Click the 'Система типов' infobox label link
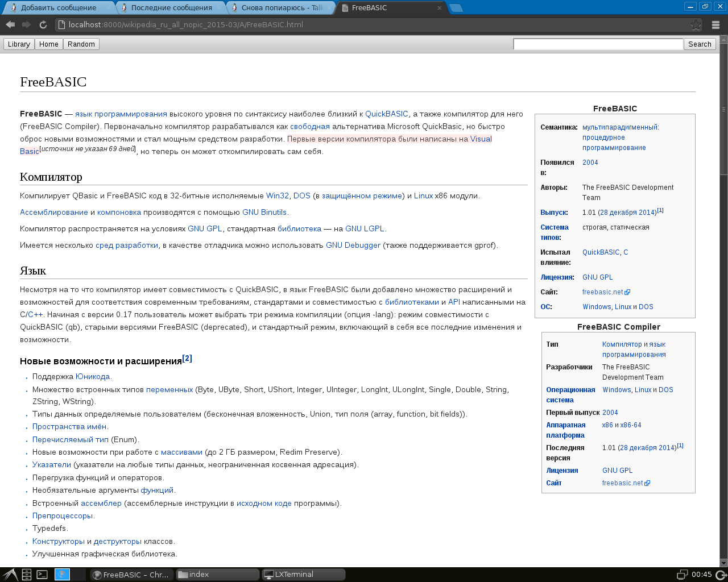The image size is (728, 582). pos(555,232)
